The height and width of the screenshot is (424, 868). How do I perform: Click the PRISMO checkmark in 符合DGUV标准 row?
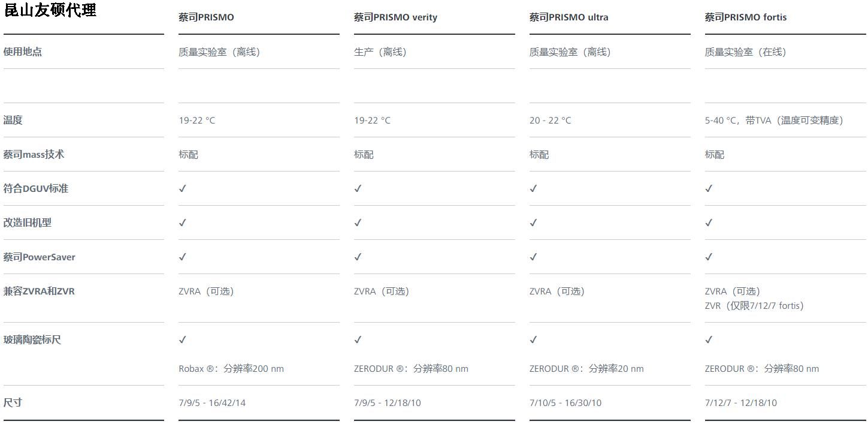[x=183, y=188]
